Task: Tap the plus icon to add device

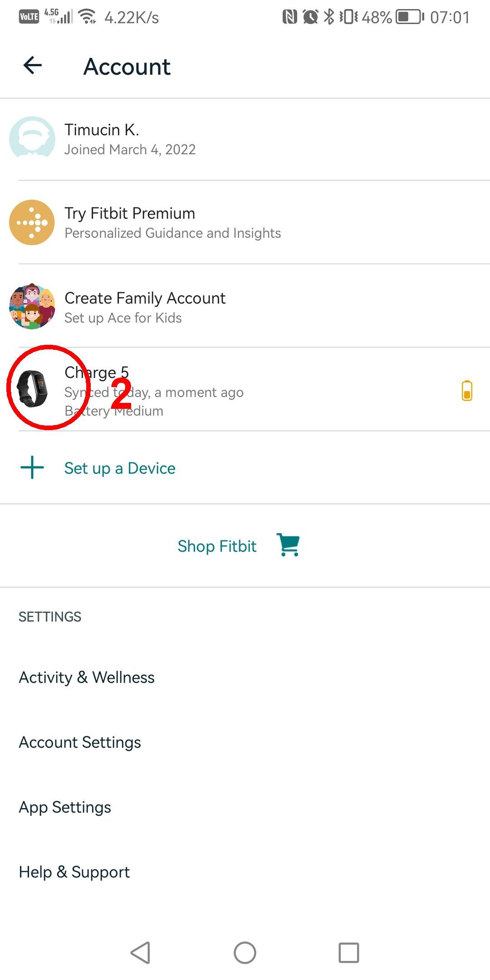Action: [x=32, y=468]
